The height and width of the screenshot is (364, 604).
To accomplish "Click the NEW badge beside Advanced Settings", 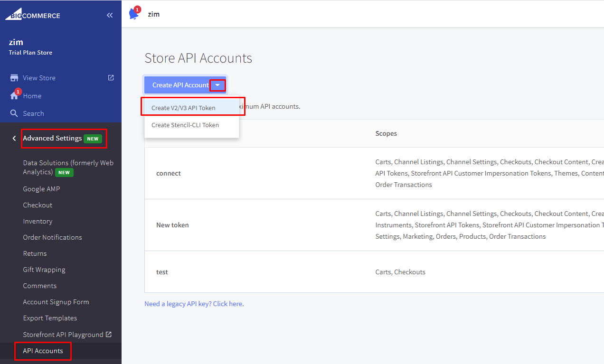I will [93, 139].
